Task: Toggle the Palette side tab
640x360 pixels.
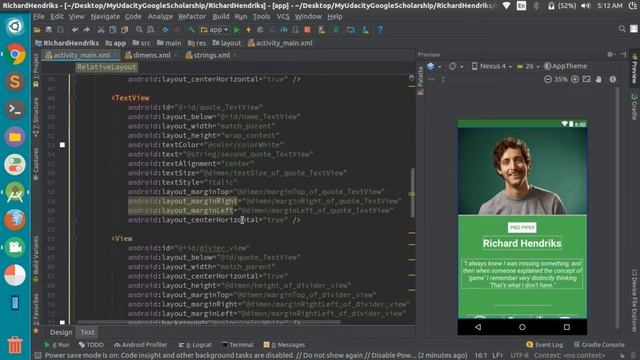Action: (x=421, y=80)
